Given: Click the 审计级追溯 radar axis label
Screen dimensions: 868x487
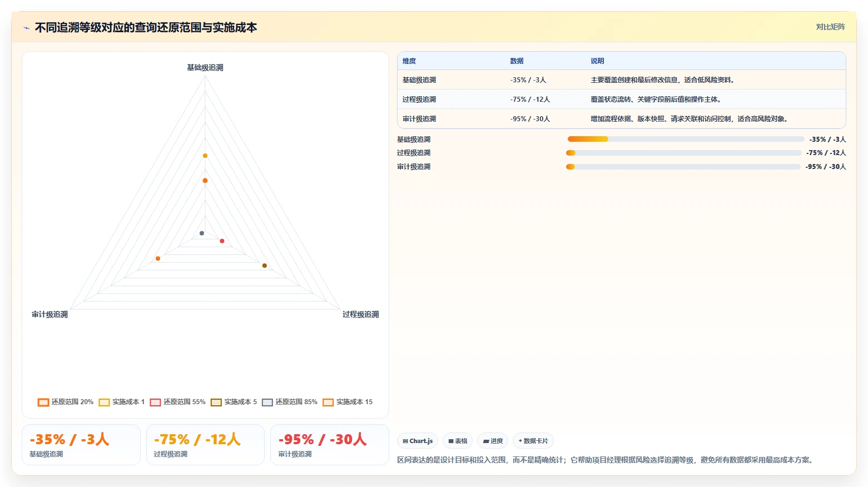Looking at the screenshot, I should point(50,315).
